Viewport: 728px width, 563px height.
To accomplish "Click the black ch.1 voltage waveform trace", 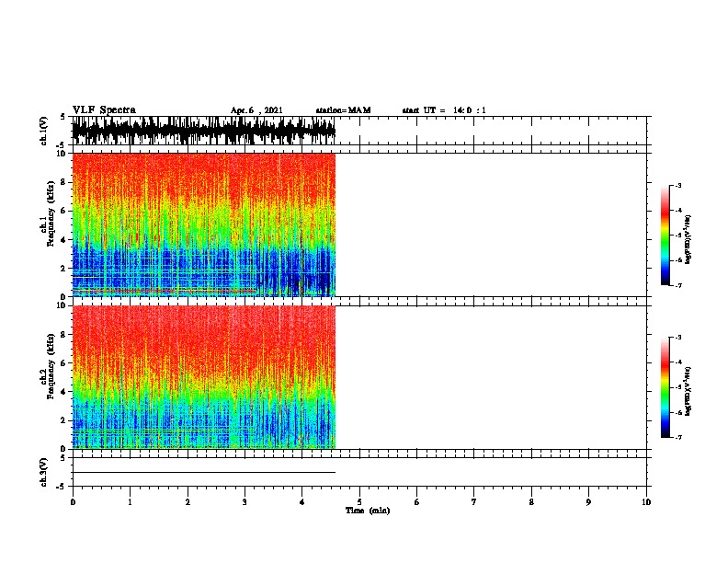I will click(203, 131).
